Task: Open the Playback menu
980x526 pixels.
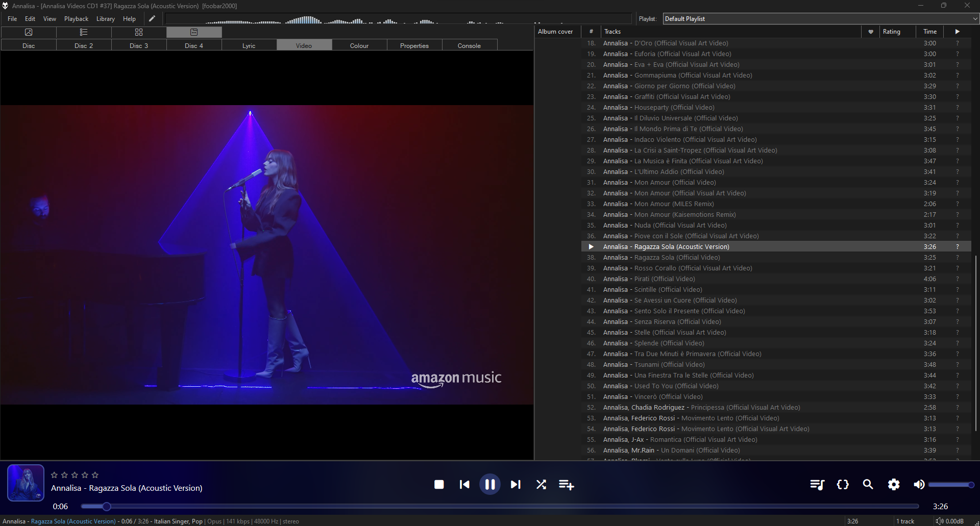Action: point(76,19)
